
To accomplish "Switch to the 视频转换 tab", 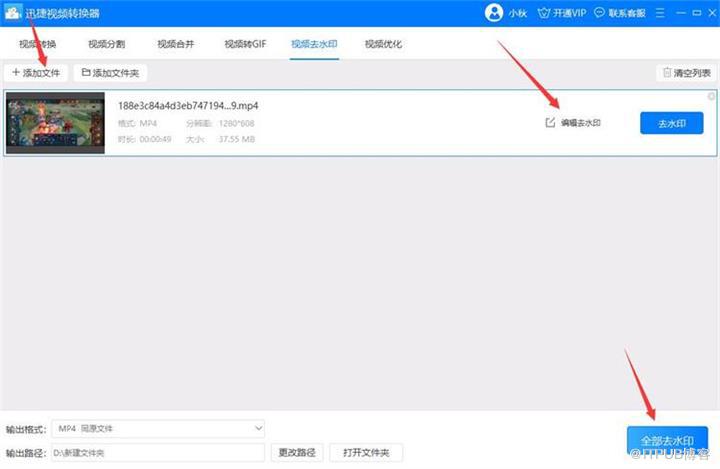I will (x=38, y=44).
